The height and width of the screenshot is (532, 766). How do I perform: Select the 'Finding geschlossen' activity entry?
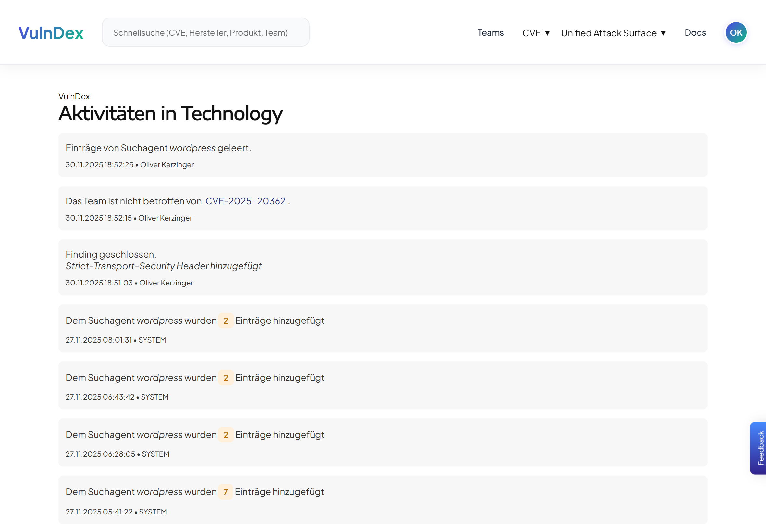[x=382, y=267]
